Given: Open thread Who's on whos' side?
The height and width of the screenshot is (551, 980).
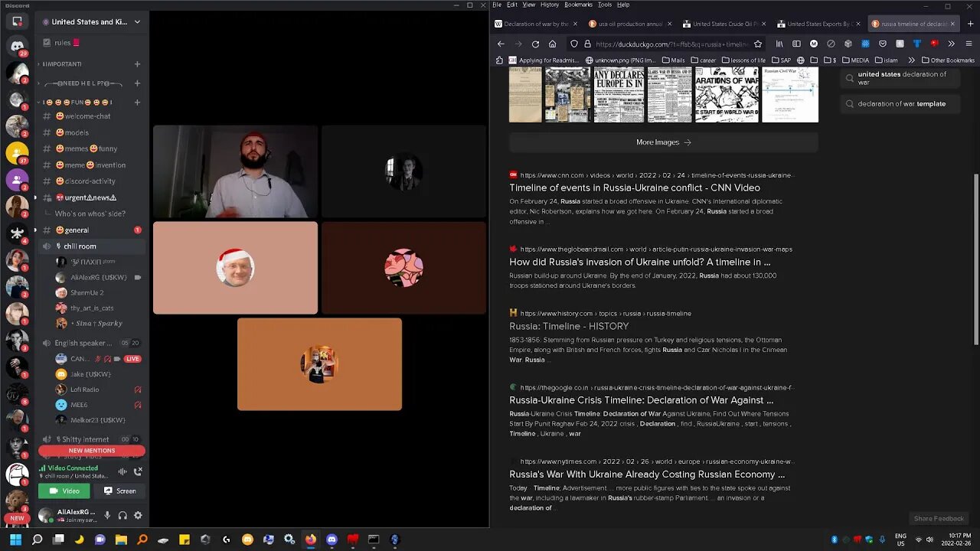Looking at the screenshot, I should (90, 214).
